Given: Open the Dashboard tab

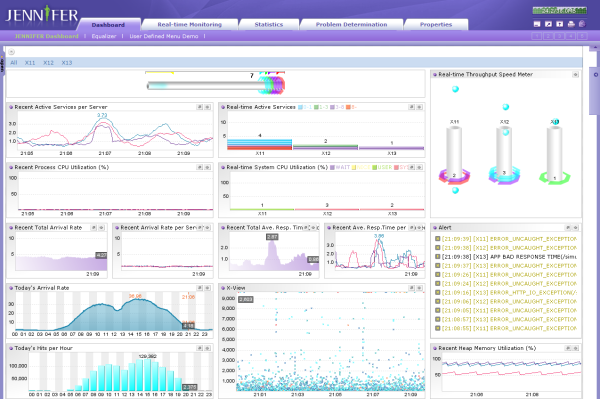Looking at the screenshot, I should point(108,24).
